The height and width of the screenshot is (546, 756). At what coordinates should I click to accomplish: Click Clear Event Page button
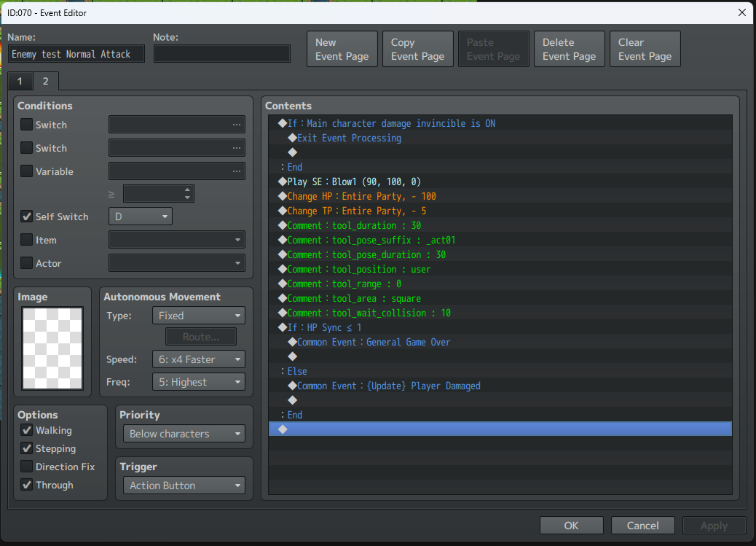coord(645,50)
